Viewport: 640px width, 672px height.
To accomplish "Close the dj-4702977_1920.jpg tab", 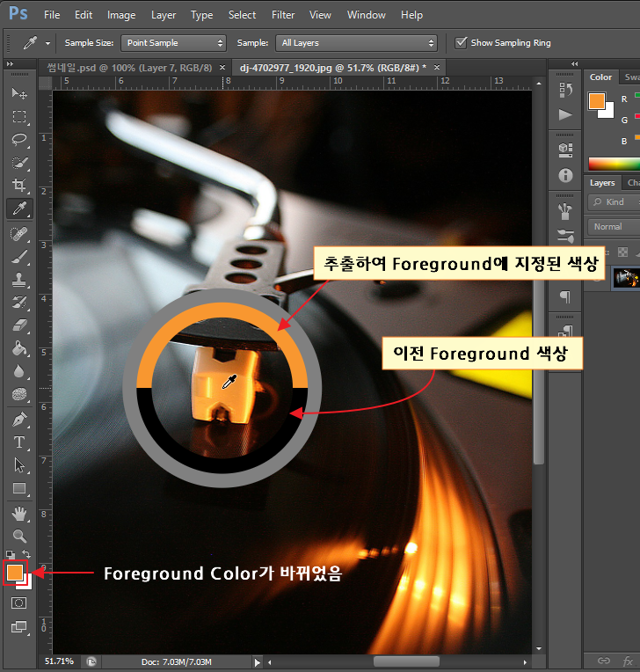I will pyautogui.click(x=437, y=67).
